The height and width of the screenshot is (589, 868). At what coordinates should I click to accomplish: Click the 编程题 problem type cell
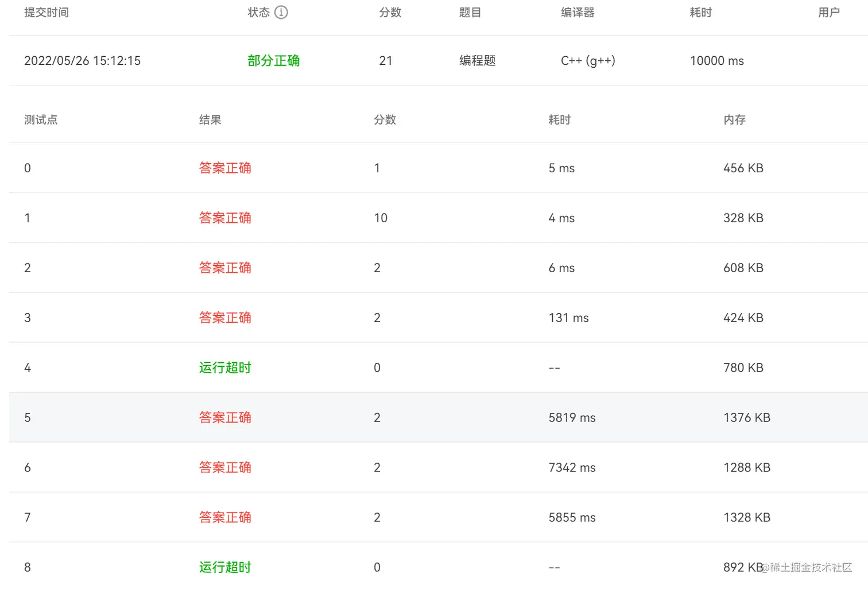477,60
